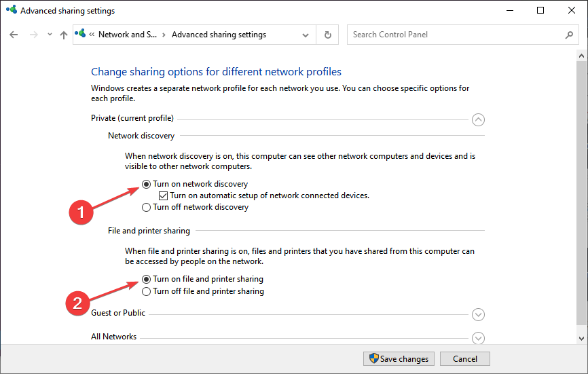588x374 pixels.
Task: Collapse the Private profile section
Action: (x=478, y=119)
